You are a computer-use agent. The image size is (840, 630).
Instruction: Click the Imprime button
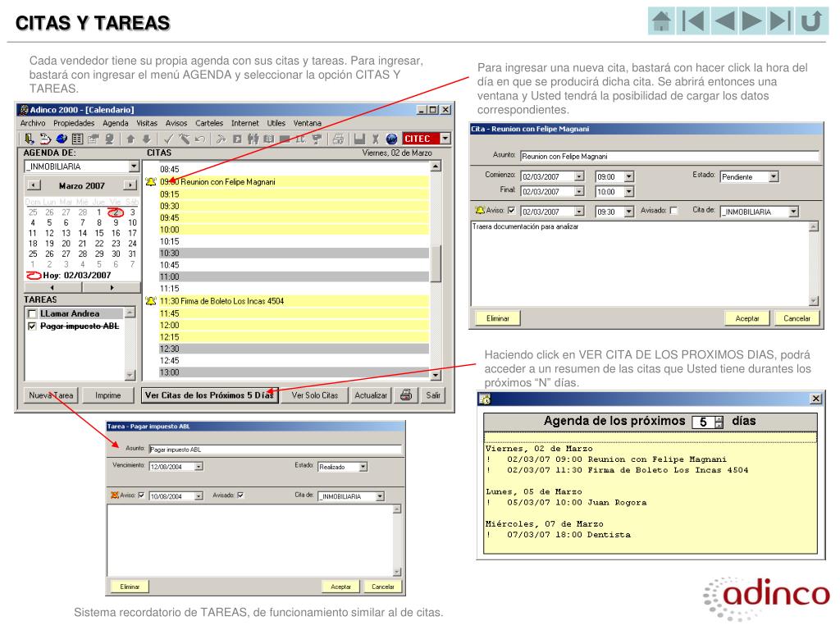[107, 395]
